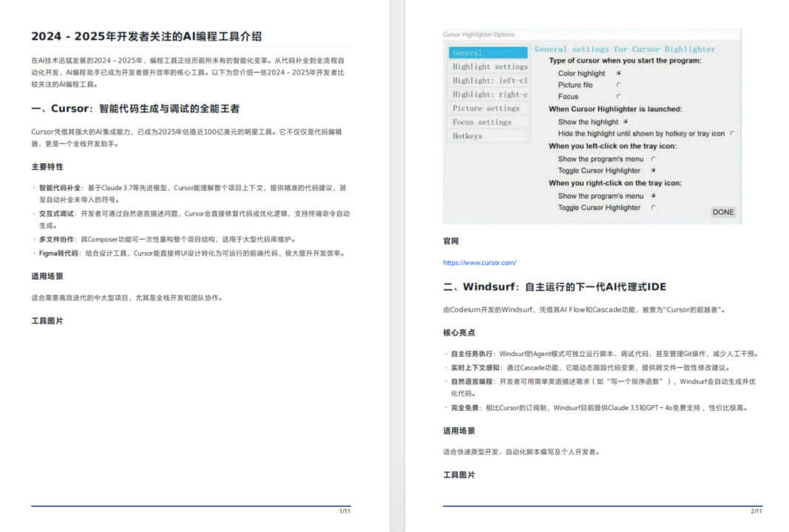Choose the Show the highlight option
The width and height of the screenshot is (789, 532).
click(x=626, y=122)
